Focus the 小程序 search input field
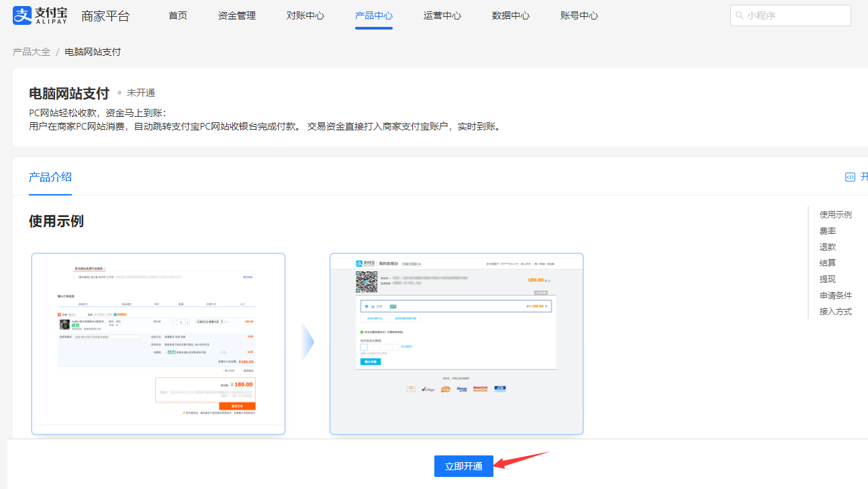868x489 pixels. pyautogui.click(x=795, y=15)
